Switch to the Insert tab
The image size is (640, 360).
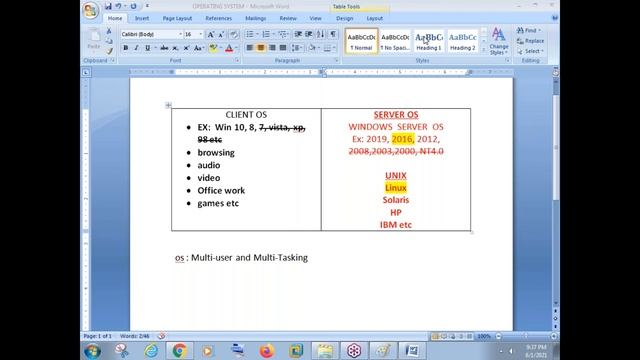point(142,18)
